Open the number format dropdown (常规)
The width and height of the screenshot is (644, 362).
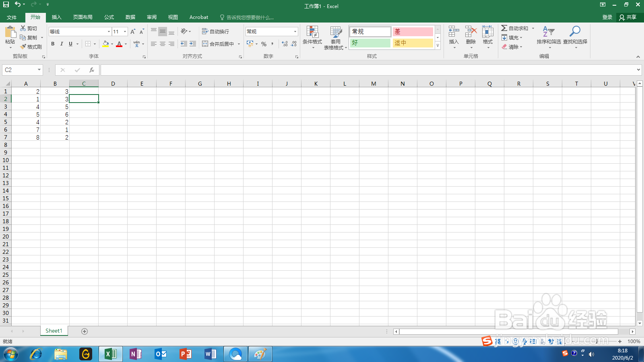click(x=295, y=31)
